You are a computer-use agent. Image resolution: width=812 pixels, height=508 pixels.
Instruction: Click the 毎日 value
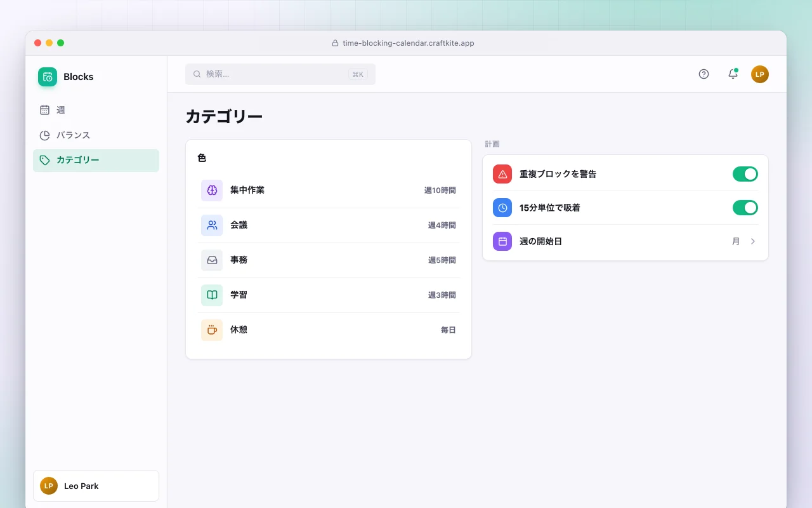tap(449, 330)
